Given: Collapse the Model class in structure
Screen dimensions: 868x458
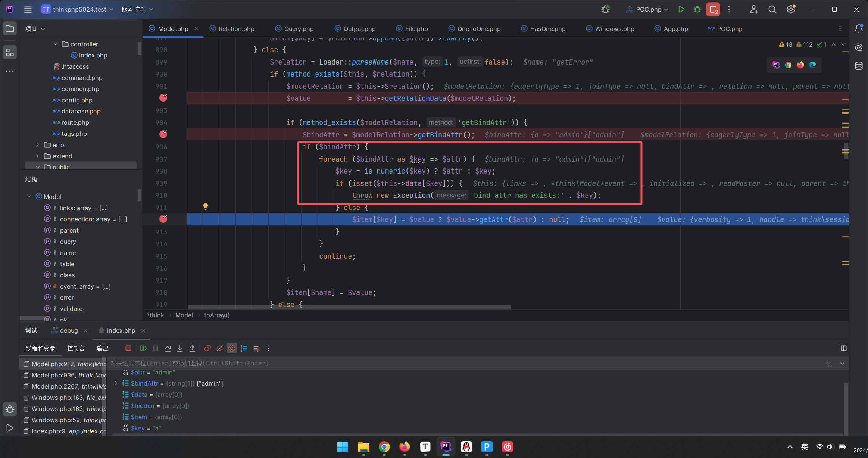Looking at the screenshot, I should (x=29, y=197).
